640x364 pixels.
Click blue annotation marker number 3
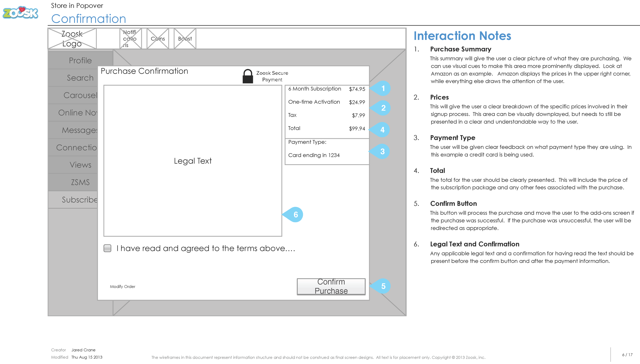[x=382, y=152]
